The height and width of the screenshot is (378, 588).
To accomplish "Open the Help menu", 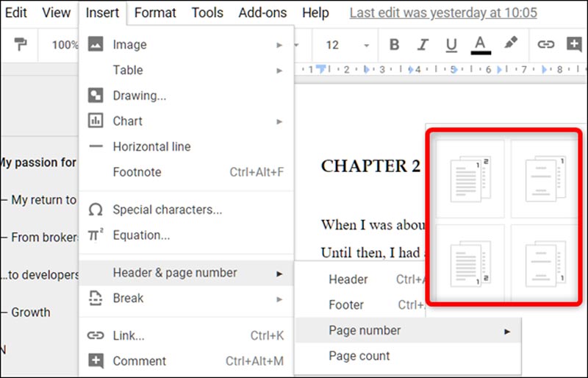I will [x=315, y=13].
